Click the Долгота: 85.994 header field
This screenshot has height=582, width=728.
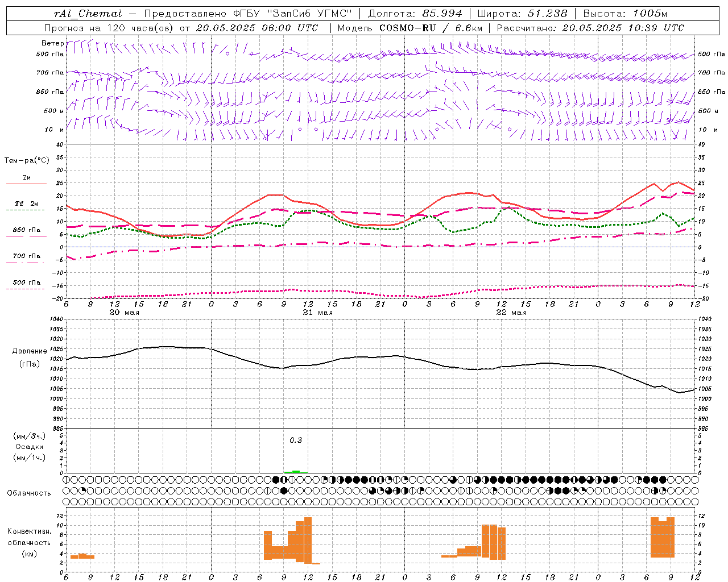tap(416, 14)
